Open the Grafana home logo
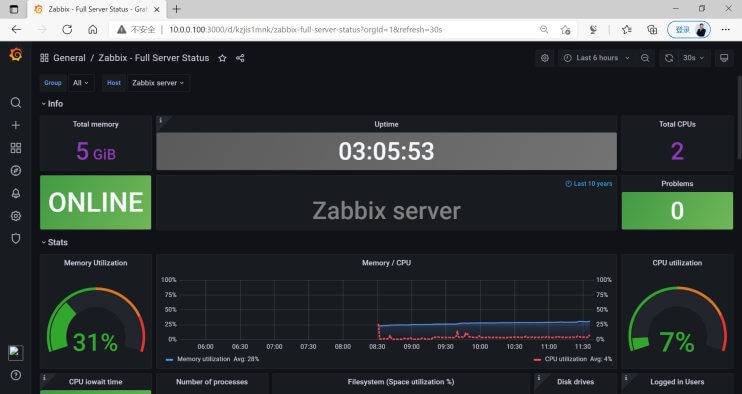 click(x=16, y=54)
